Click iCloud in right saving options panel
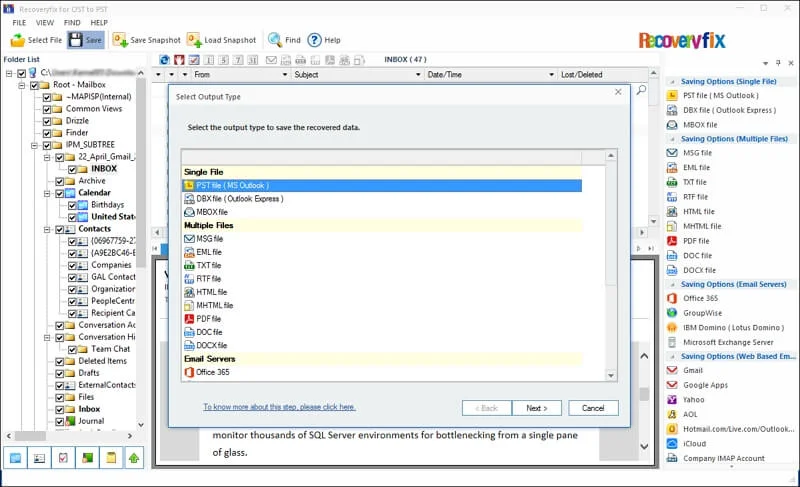This screenshot has height=487, width=800. (694, 444)
